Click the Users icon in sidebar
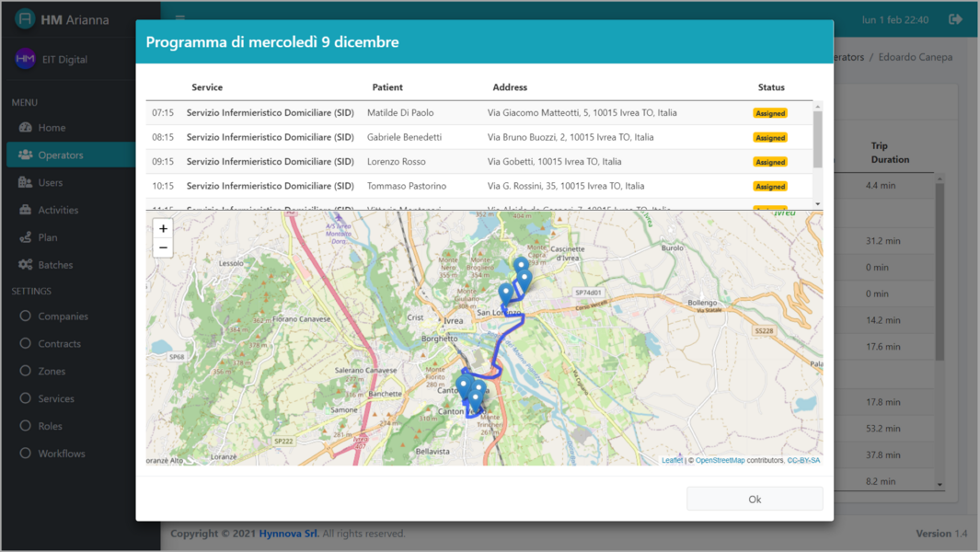The height and width of the screenshot is (552, 980). 26,182
